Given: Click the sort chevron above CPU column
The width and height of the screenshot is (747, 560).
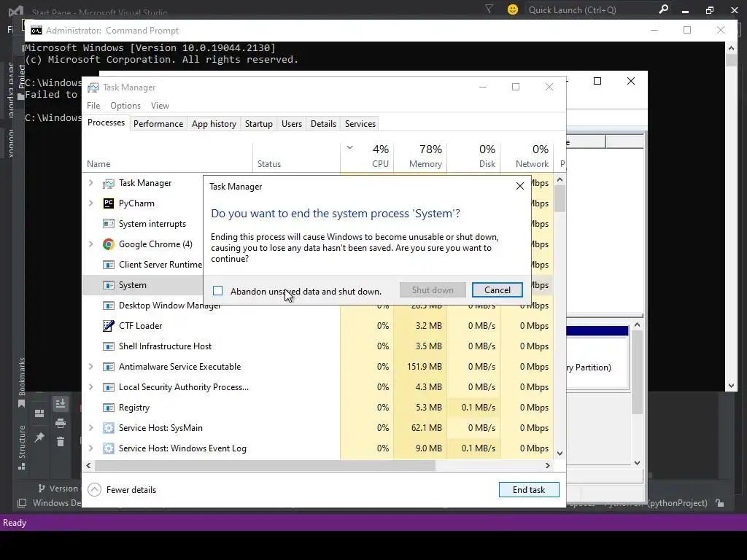Looking at the screenshot, I should 349,147.
